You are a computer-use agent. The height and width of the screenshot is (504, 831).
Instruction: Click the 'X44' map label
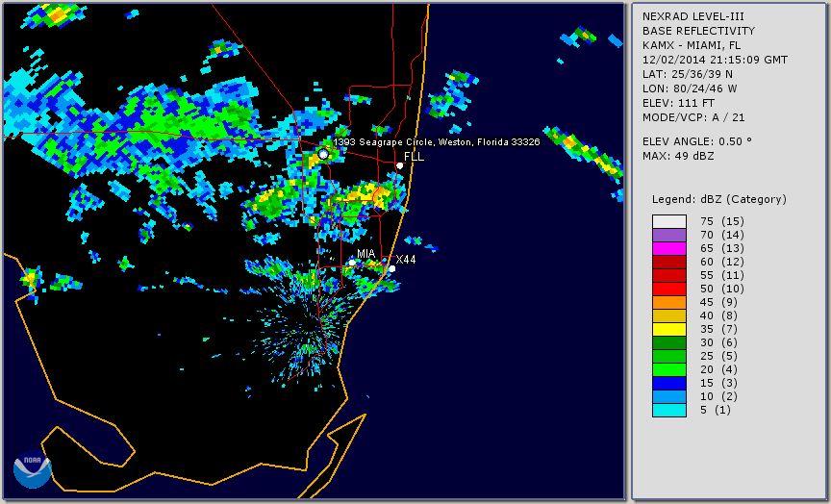tap(406, 259)
